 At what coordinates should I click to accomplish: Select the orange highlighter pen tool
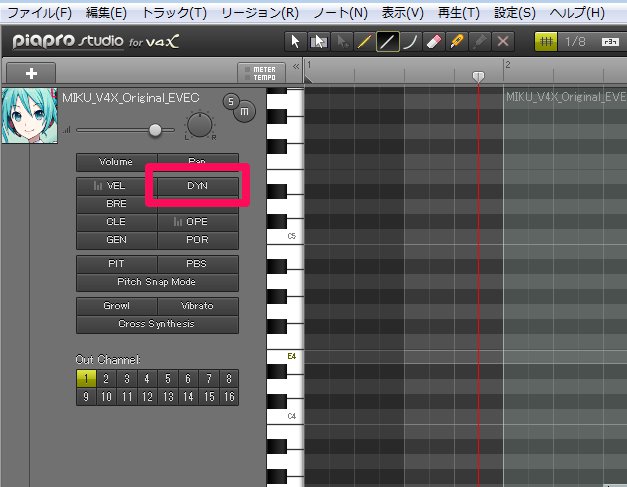click(x=457, y=42)
